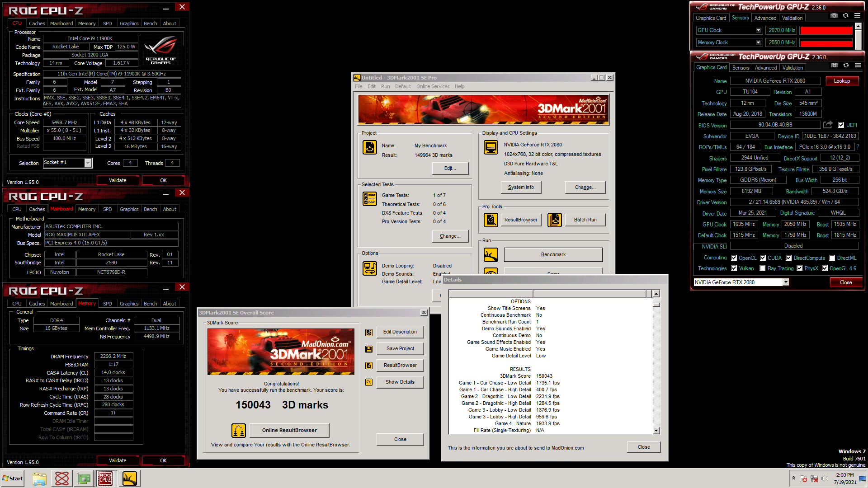Viewport: 868px width, 488px height.
Task: Open hamburger menu in GPU-Z Sensors window
Action: coord(857,16)
